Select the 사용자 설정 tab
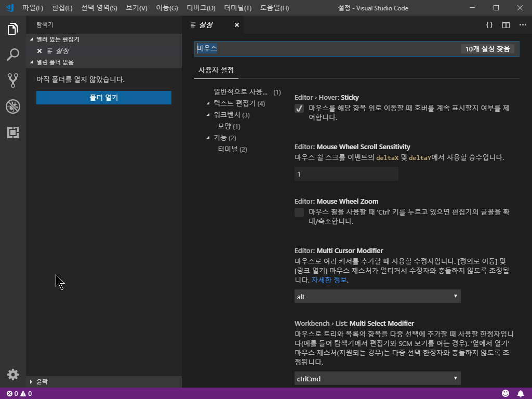 [216, 70]
